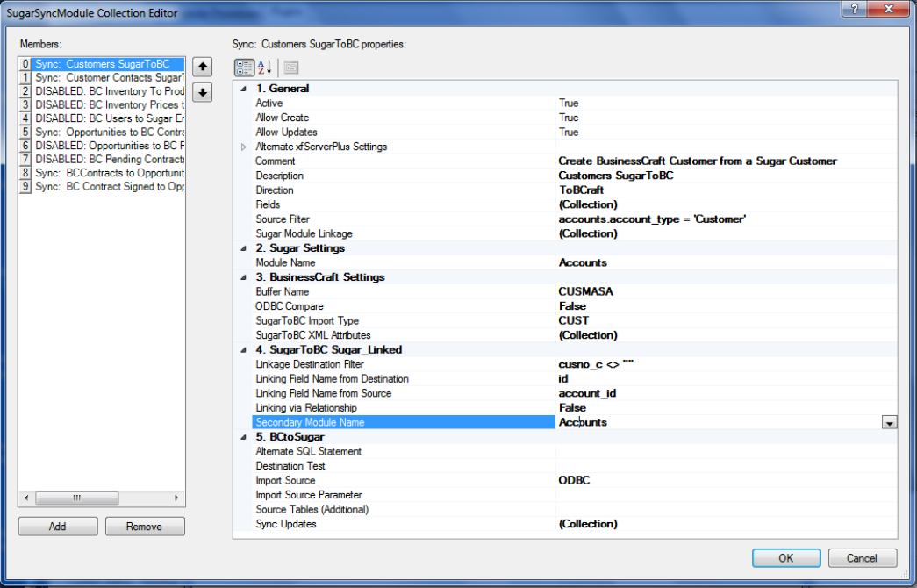Collapse the 5. BCtoSugar category
The width and height of the screenshot is (917, 588).
click(x=243, y=438)
